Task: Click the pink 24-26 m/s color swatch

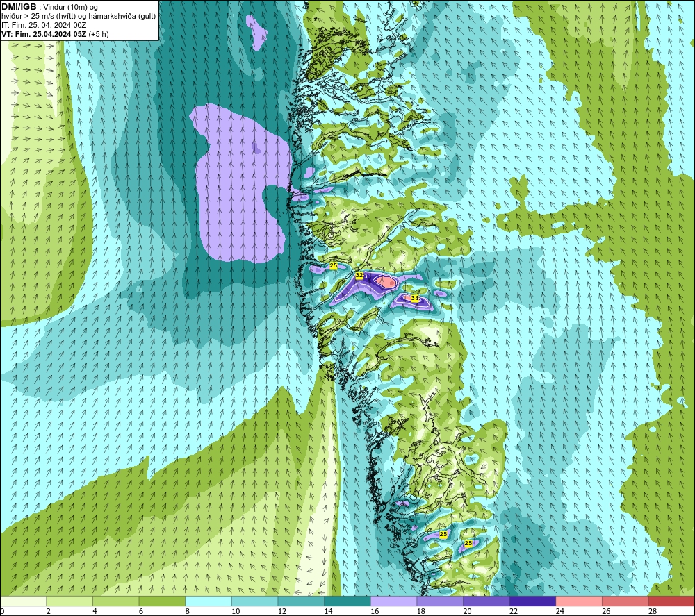Action: click(x=579, y=601)
